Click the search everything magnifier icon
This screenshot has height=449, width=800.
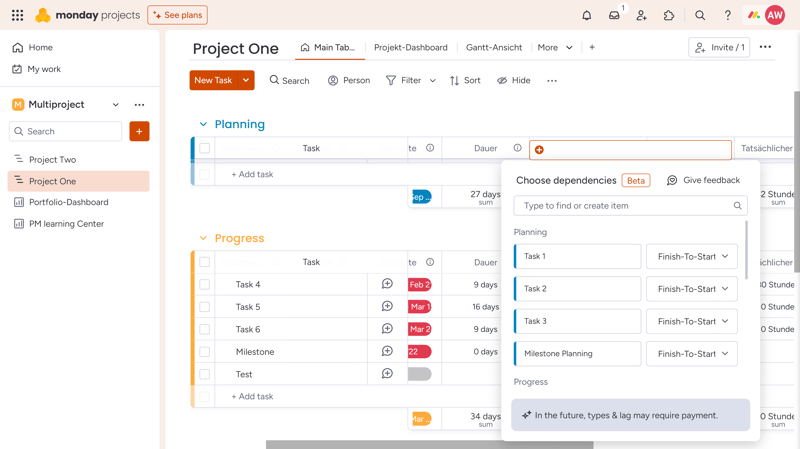700,15
